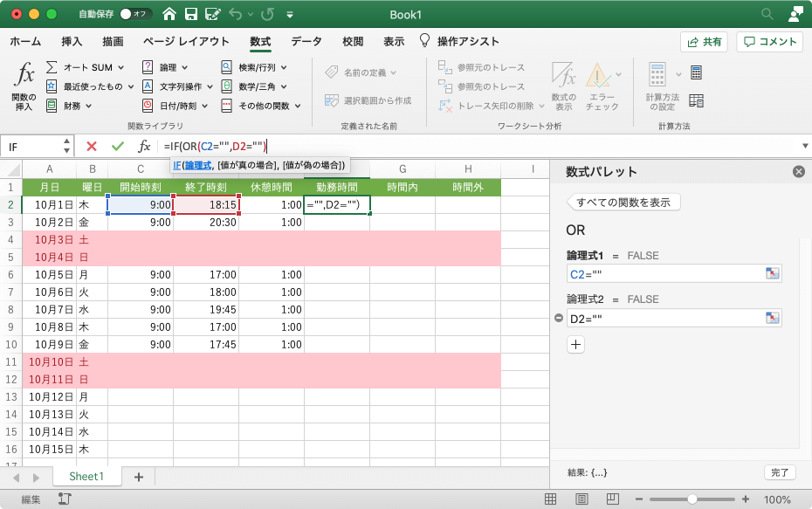Click the Calculate Now calculator icon
The height and width of the screenshot is (509, 812).
pyautogui.click(x=697, y=72)
